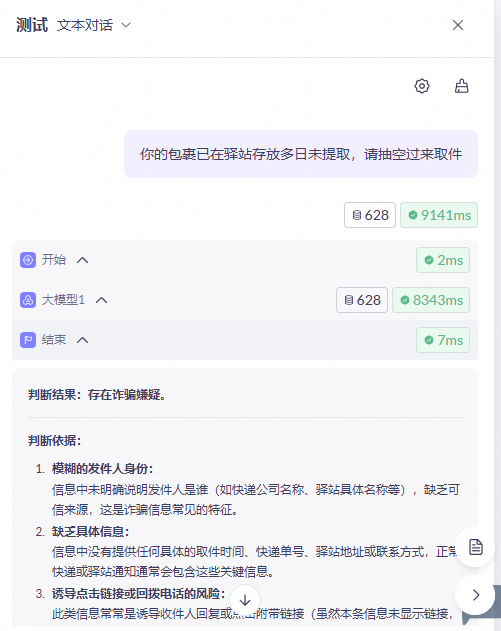501x631 pixels.
Task: Click the total 9141ms duration badge
Action: pos(439,215)
